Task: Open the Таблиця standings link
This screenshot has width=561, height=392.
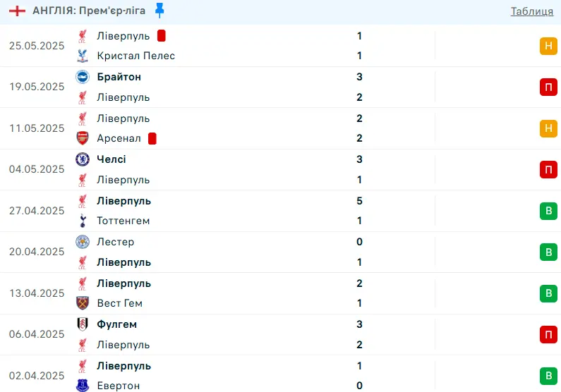Action: coord(531,11)
